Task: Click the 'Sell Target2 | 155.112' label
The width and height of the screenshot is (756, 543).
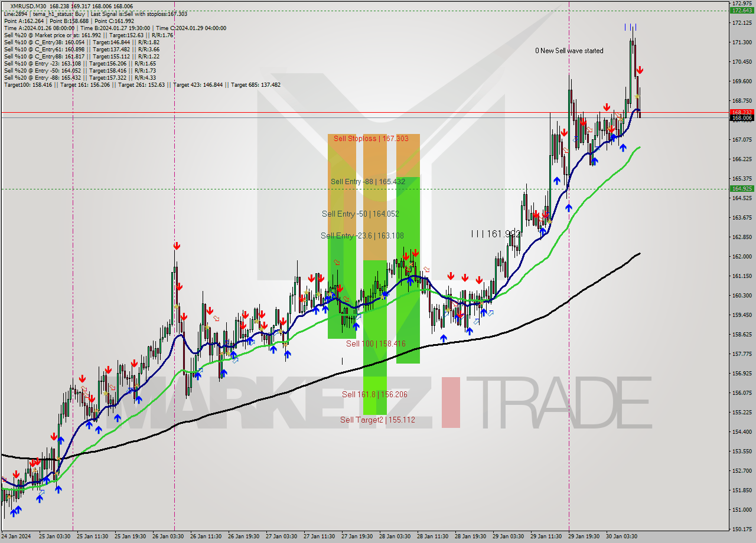Action: point(377,420)
